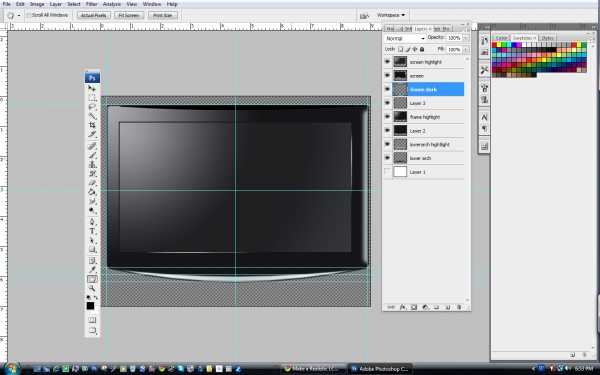The image size is (600, 375).
Task: Add a layer mask
Action: (414, 307)
